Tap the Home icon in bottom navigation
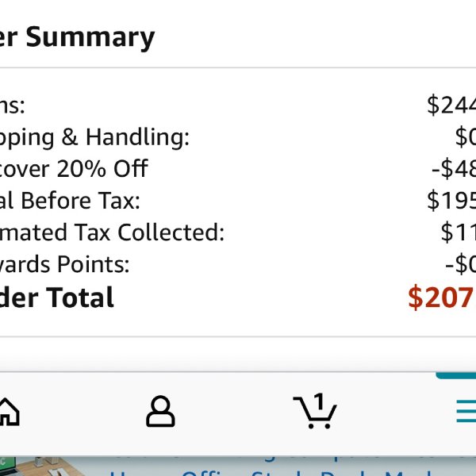The width and height of the screenshot is (476, 476). point(10,412)
